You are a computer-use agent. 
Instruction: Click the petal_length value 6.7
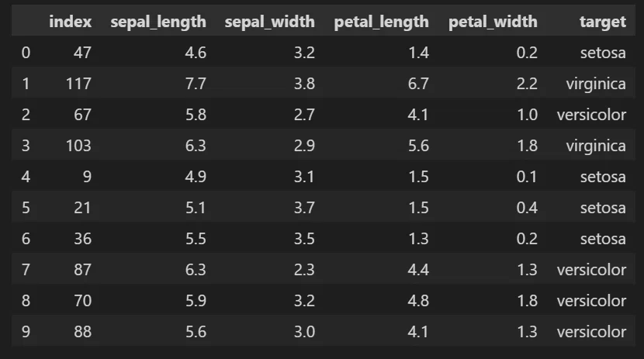418,84
